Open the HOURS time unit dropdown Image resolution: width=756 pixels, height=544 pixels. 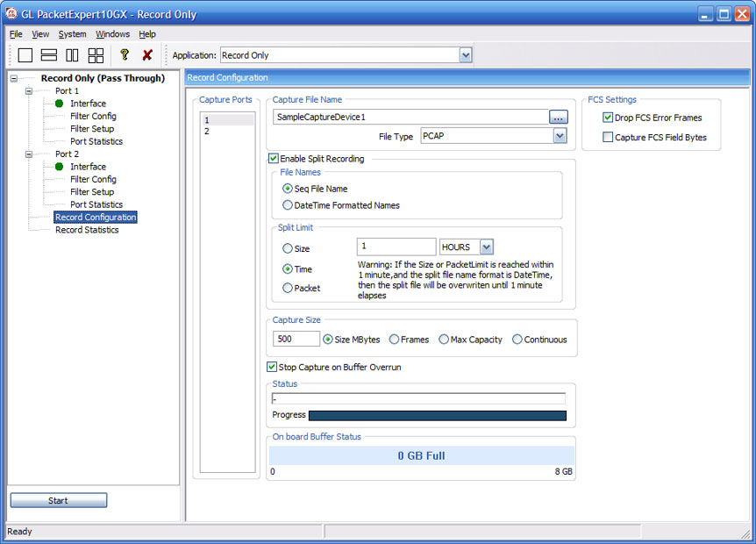pos(487,247)
